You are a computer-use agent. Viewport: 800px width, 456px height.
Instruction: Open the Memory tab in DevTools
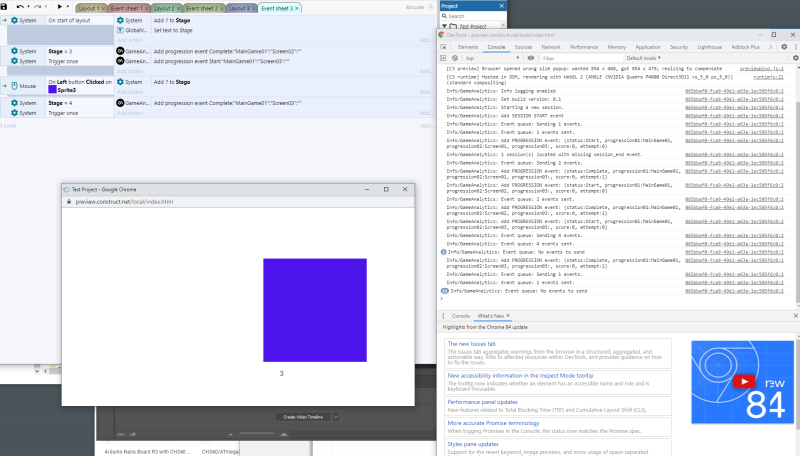pyautogui.click(x=616, y=47)
